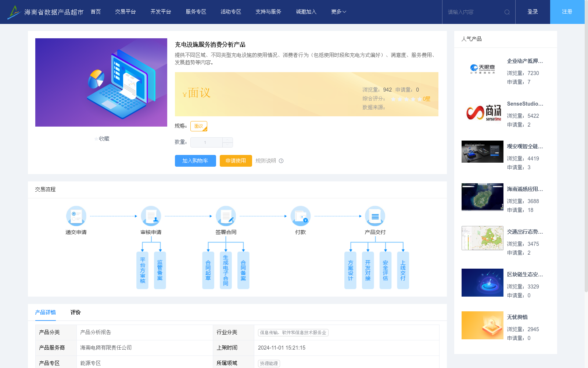Click 充电设施服务消费分析产品 title

[210, 45]
